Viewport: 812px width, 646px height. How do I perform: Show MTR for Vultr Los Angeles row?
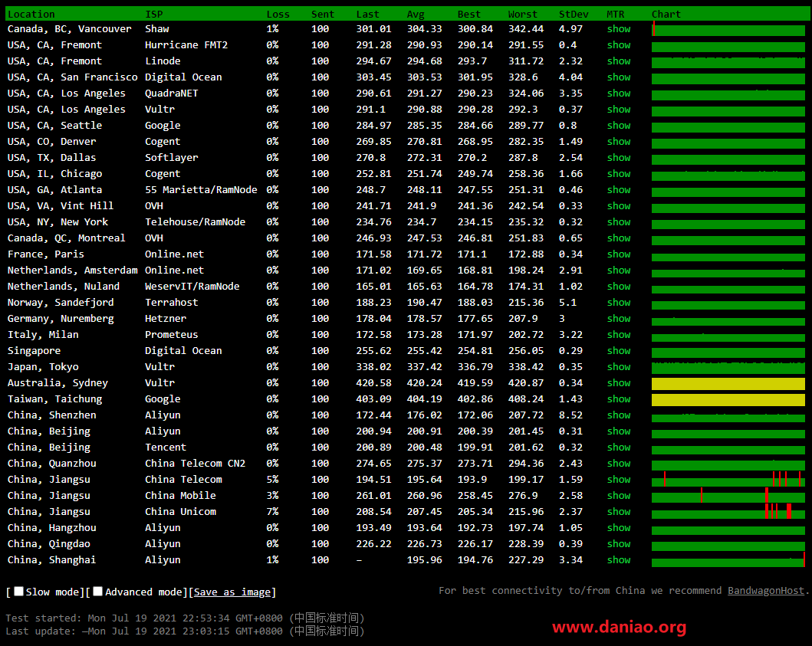pos(619,110)
